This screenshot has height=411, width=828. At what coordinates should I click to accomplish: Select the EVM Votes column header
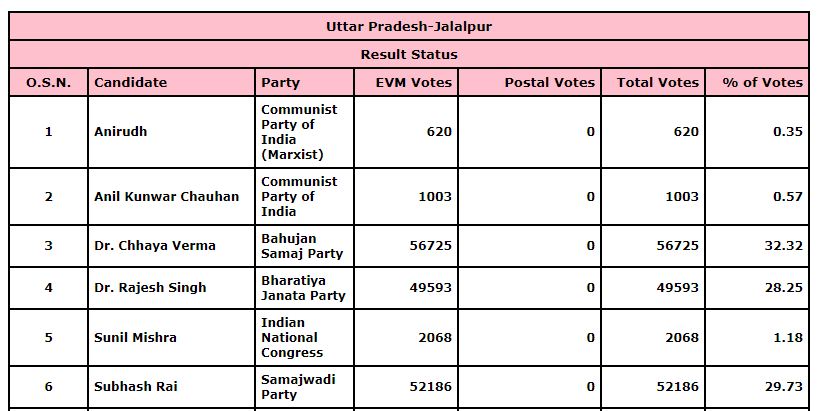414,82
